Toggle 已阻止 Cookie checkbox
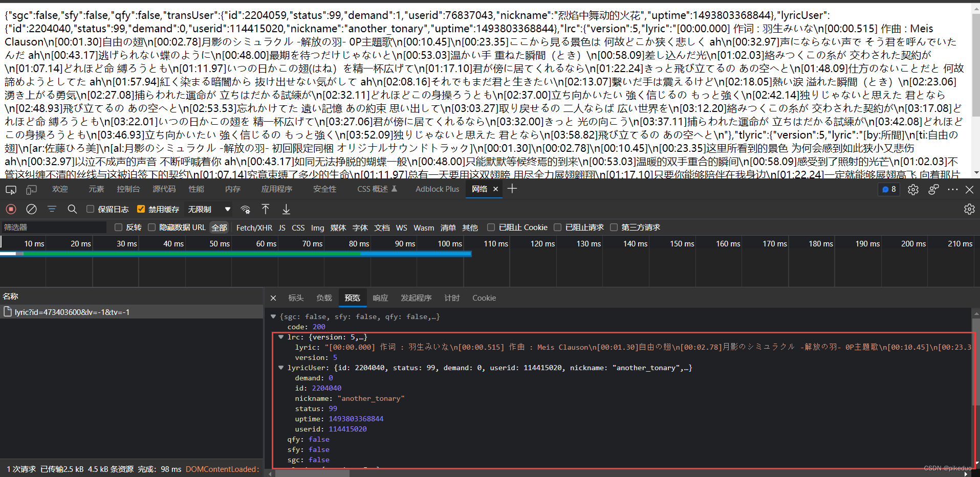 [x=491, y=228]
